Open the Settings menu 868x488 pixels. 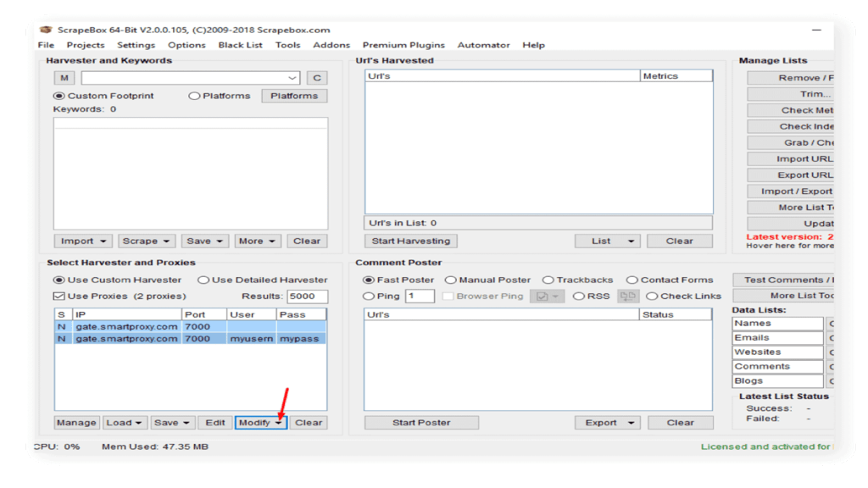(x=136, y=45)
